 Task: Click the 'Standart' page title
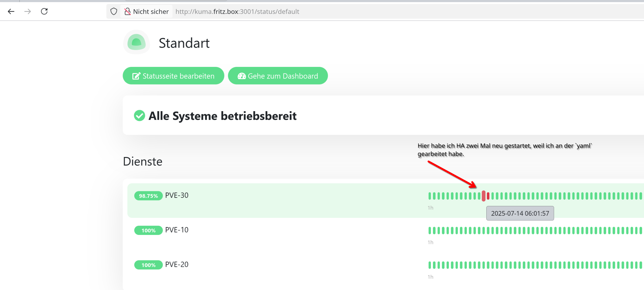click(184, 43)
